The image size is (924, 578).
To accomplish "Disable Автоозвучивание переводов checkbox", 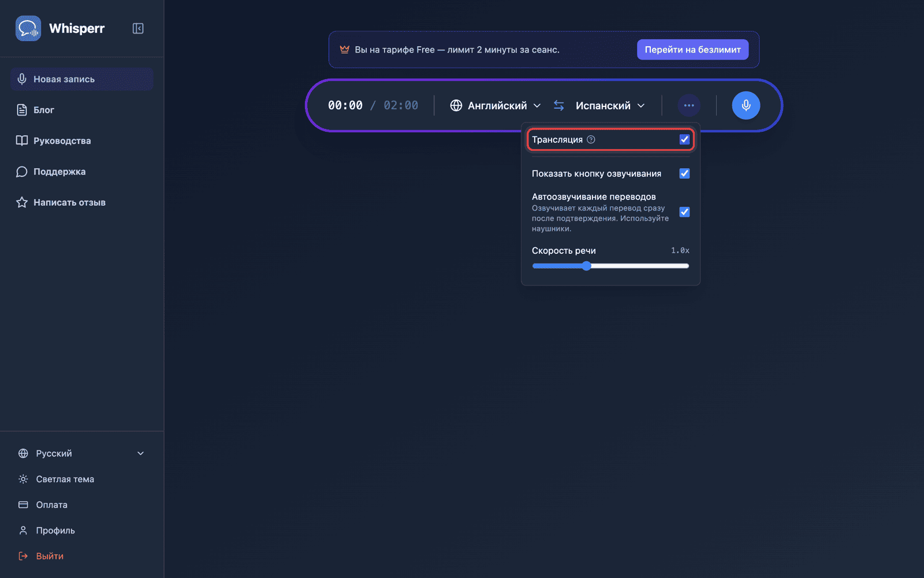I will [x=684, y=212].
